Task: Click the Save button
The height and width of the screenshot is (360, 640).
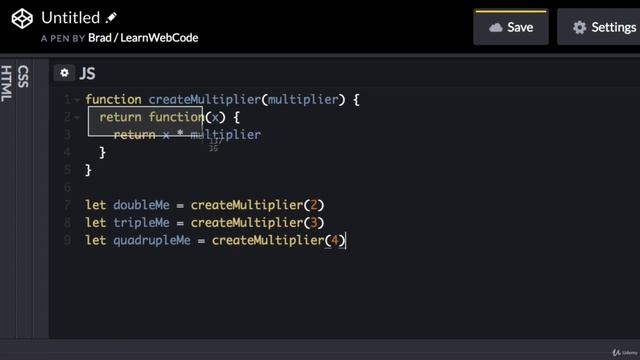Action: pos(511,27)
